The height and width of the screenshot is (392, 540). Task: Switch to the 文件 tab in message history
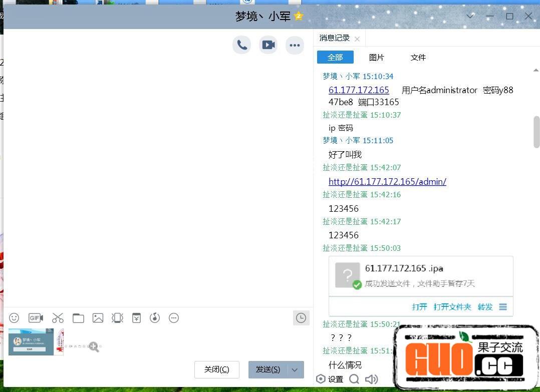coord(418,58)
